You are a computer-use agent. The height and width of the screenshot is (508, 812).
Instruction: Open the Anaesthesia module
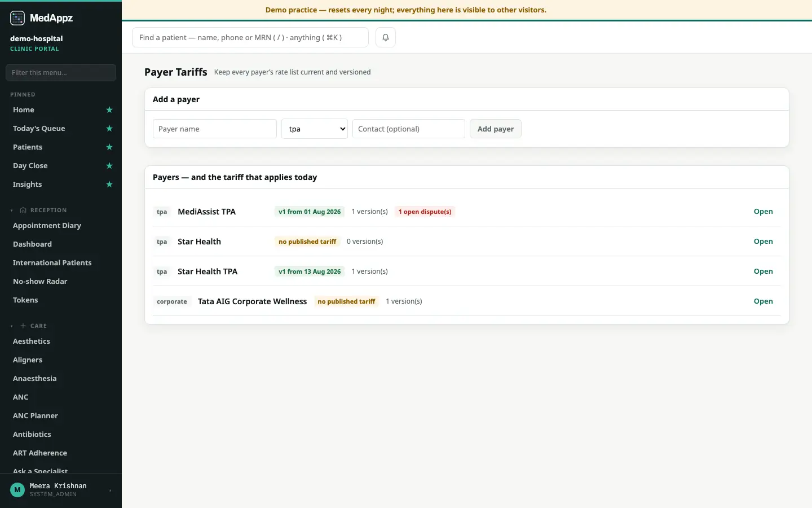point(34,379)
